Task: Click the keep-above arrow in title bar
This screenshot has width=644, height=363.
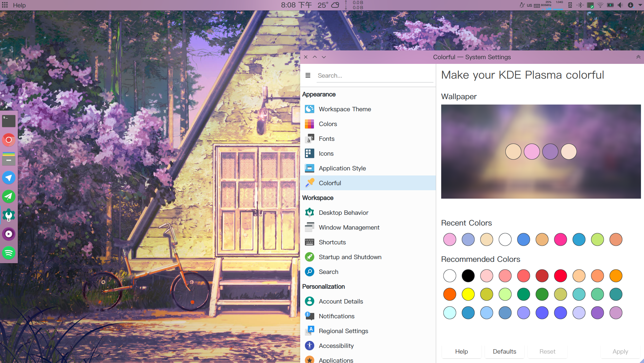Action: click(x=315, y=57)
